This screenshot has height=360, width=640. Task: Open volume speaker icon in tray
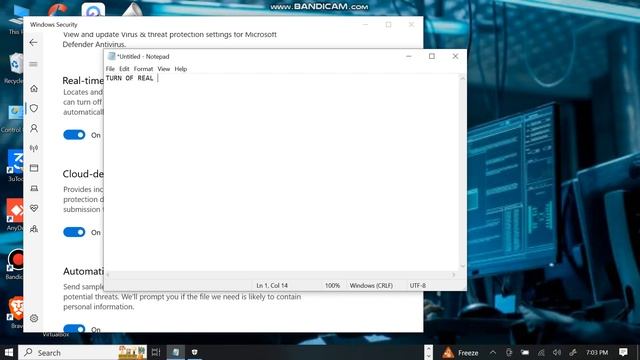pos(557,352)
